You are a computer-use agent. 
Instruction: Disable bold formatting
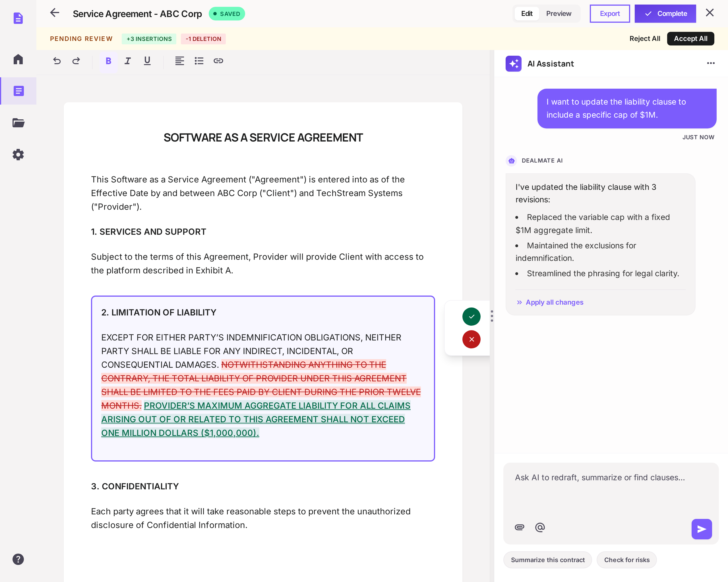pos(108,61)
